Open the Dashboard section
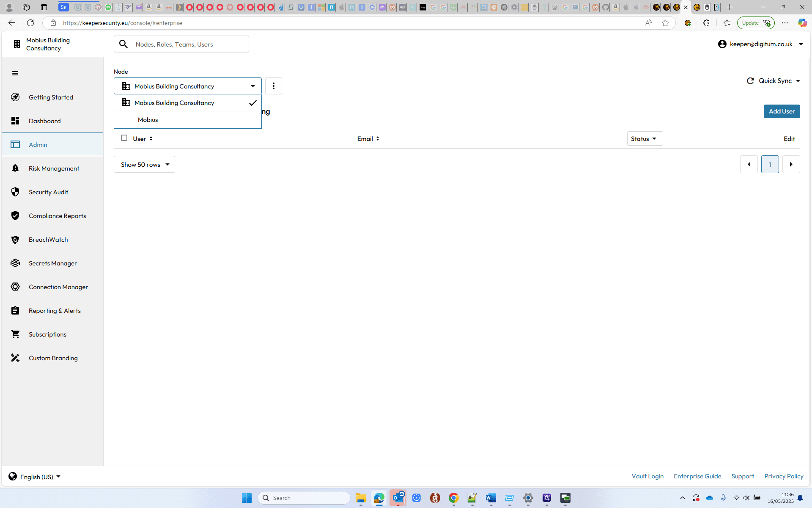 [52, 121]
